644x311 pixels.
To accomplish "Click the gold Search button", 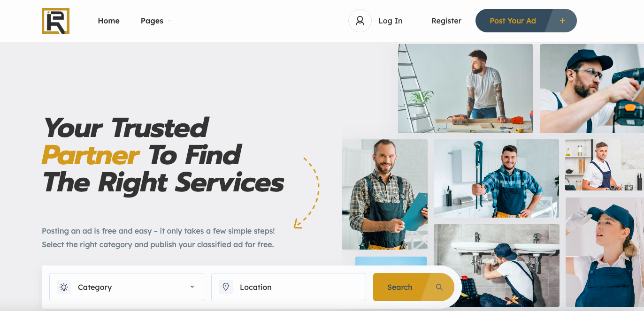I will click(x=414, y=287).
